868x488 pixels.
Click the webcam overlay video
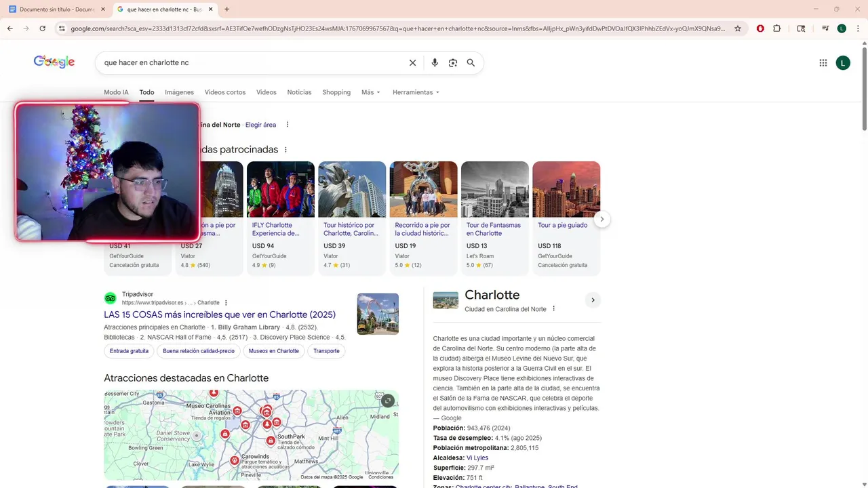click(x=107, y=172)
